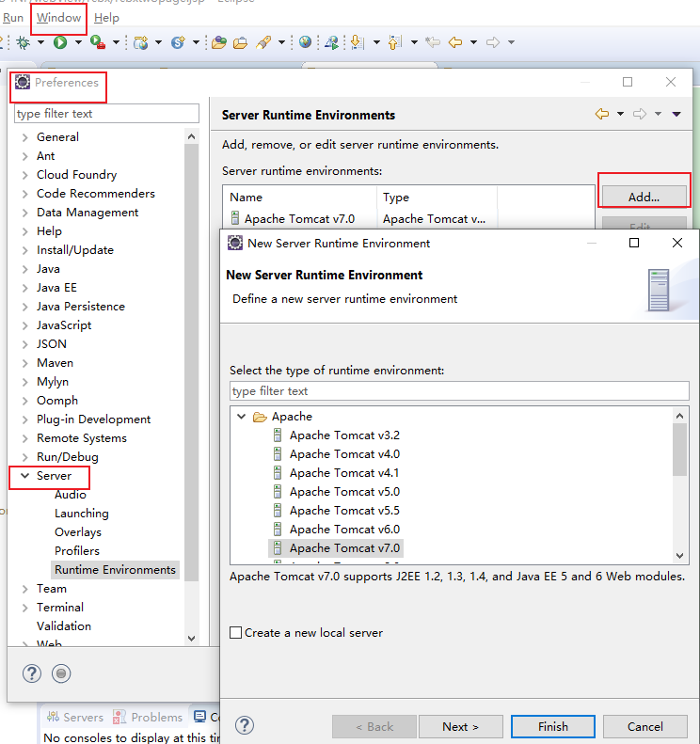This screenshot has height=744, width=700.
Task: Click the green Run button icon
Action: pyautogui.click(x=60, y=42)
